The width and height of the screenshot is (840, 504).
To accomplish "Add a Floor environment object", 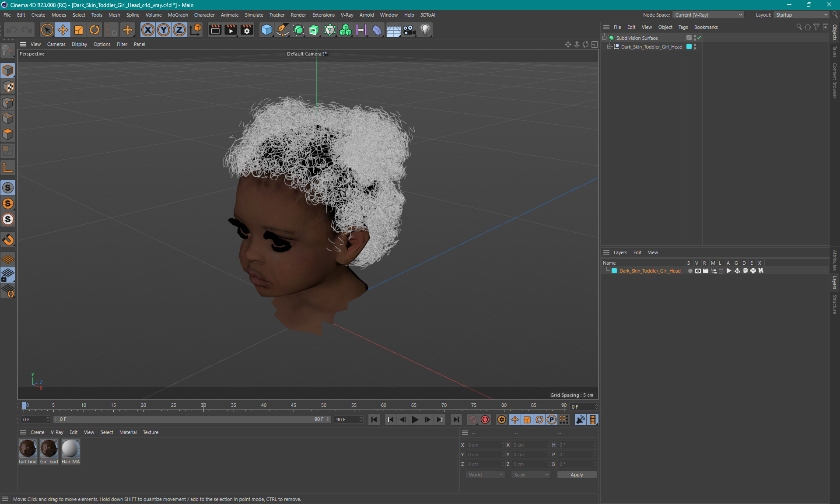I will pyautogui.click(x=393, y=30).
